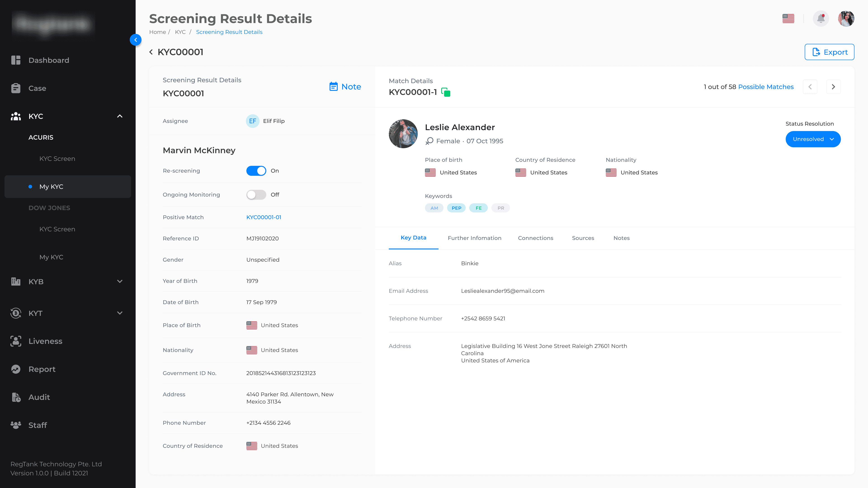The image size is (868, 488).
Task: Turn off Re-screening toggle
Action: pyautogui.click(x=256, y=171)
